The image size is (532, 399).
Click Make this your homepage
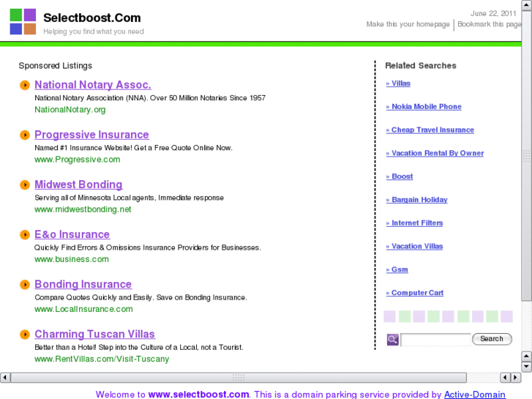click(x=408, y=24)
